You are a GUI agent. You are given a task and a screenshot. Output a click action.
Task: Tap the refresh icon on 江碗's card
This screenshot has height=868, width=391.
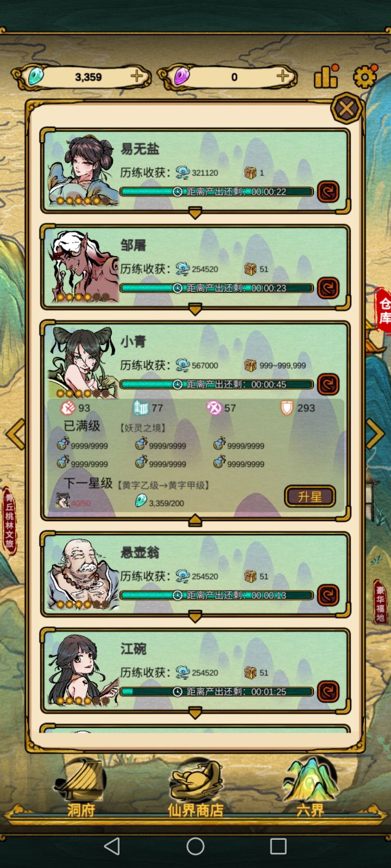328,692
